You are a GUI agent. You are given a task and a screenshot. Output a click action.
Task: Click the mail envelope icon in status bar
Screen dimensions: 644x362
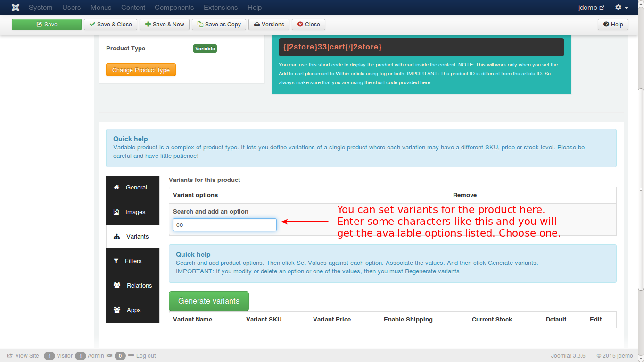point(109,356)
